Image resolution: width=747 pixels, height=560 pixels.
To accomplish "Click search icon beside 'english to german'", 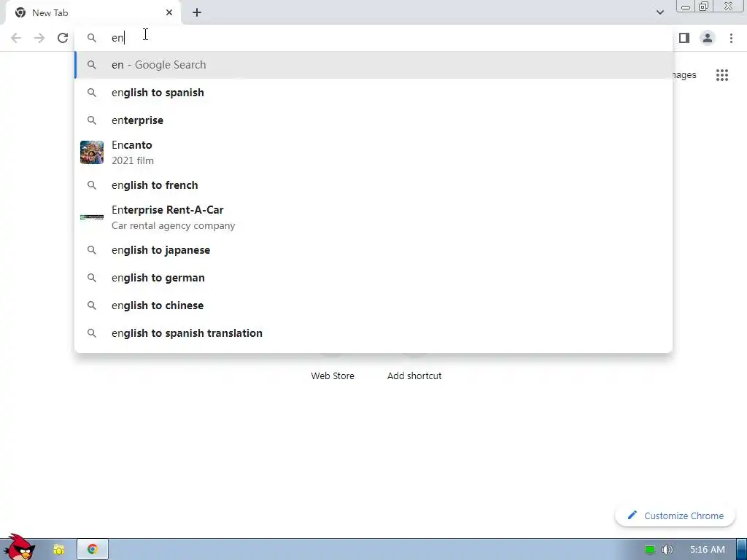I will [92, 278].
